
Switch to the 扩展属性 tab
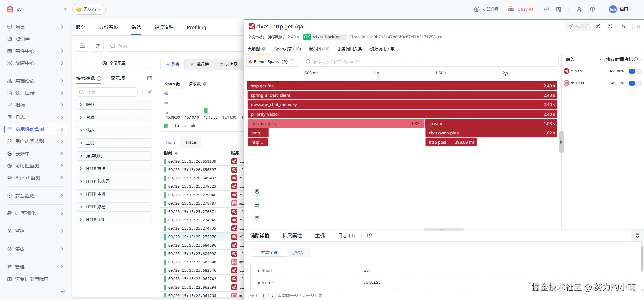tap(292, 235)
